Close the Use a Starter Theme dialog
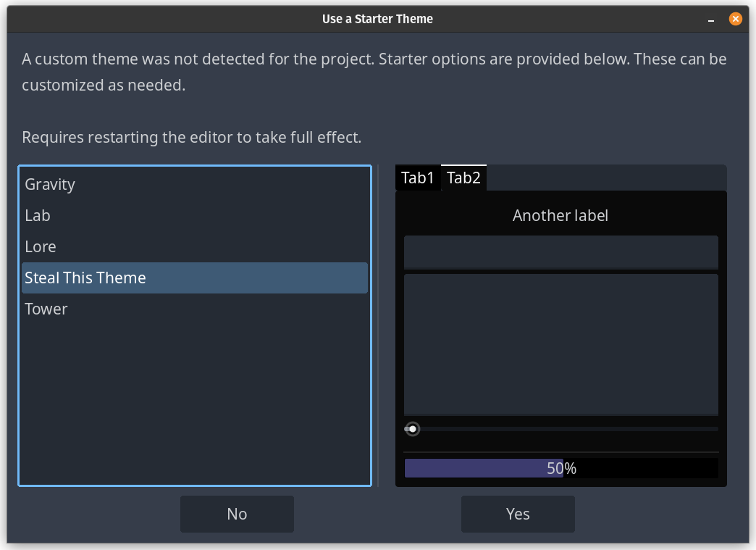The width and height of the screenshot is (756, 550). coord(736,19)
